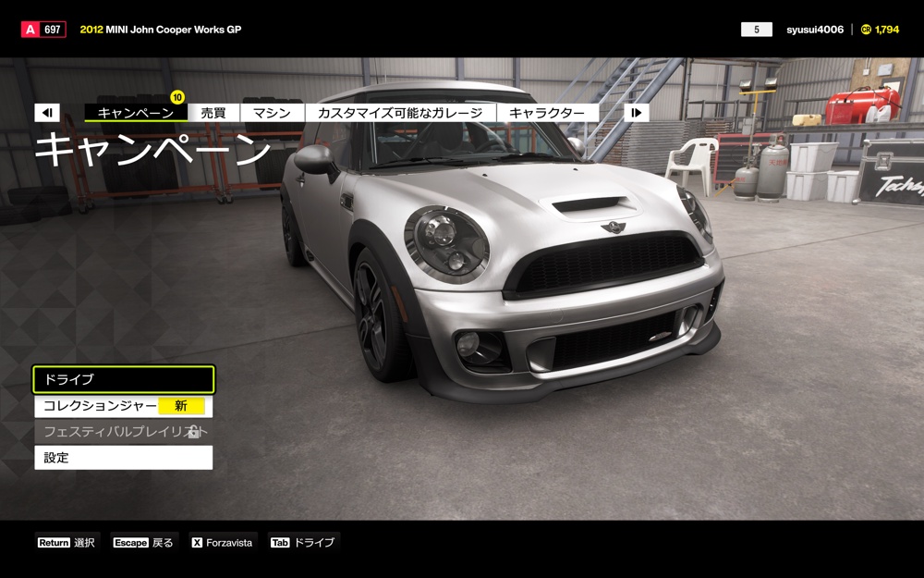Click the Return 選択 key hint
This screenshot has width=924, height=578.
(67, 543)
